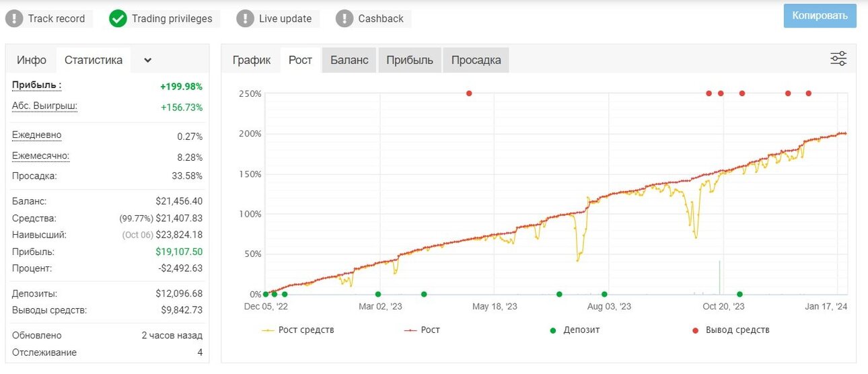Click the green $19,107.50 profit value
Image resolution: width=868 pixels, height=374 pixels.
click(x=179, y=252)
